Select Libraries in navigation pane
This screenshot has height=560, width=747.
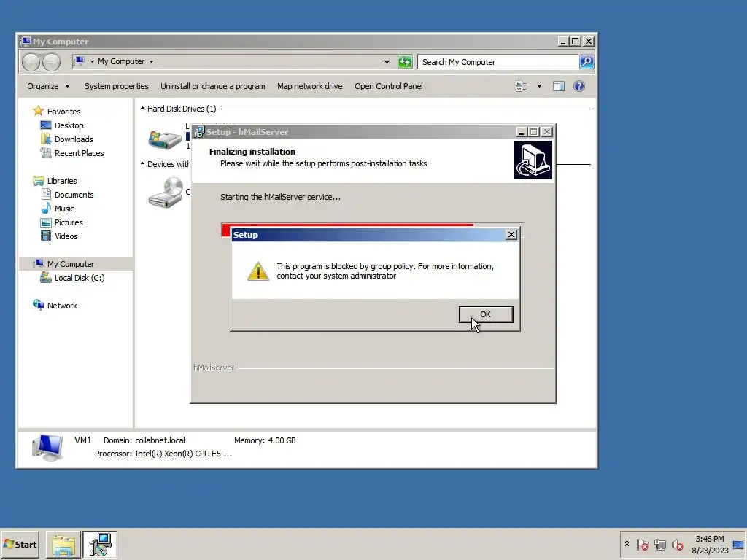click(62, 181)
